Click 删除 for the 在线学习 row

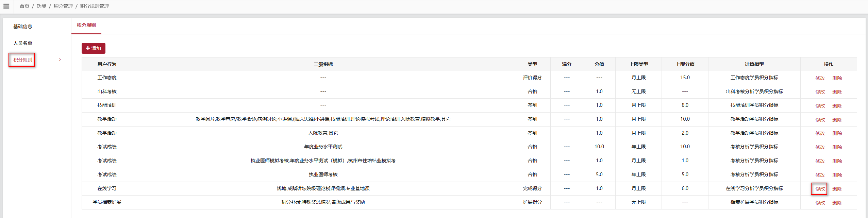837,189
